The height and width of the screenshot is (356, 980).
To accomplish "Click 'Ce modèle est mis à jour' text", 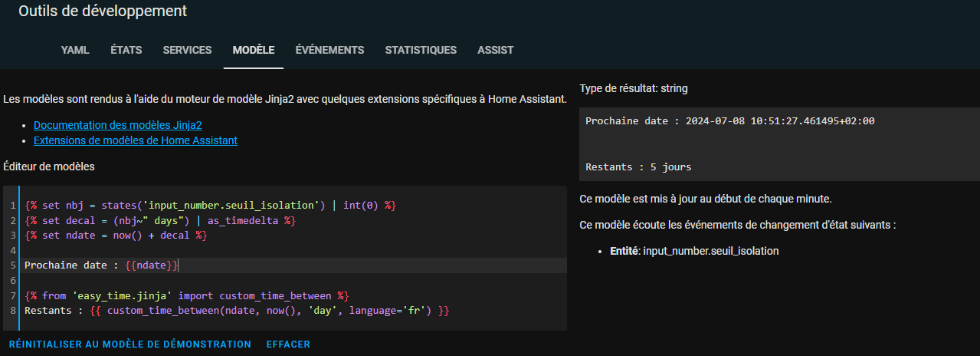I will (706, 199).
